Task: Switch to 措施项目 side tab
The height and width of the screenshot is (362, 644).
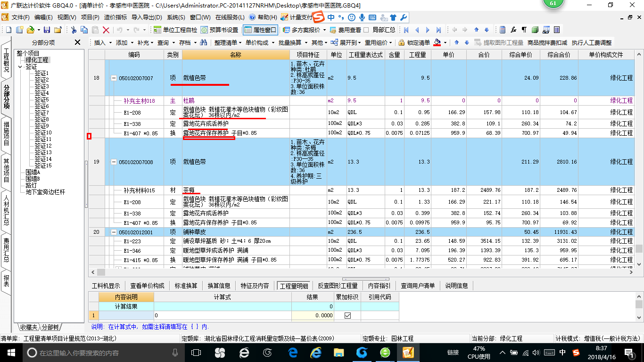Action: (x=6, y=133)
